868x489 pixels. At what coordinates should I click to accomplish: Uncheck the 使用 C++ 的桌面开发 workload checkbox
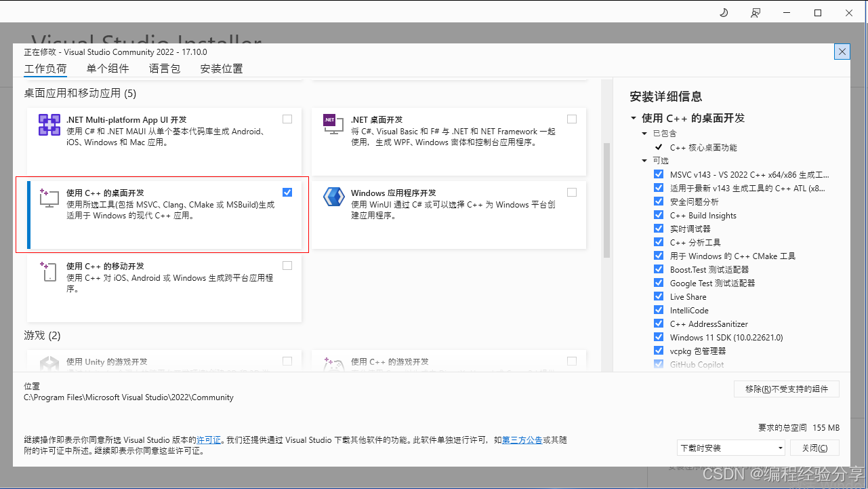point(287,192)
